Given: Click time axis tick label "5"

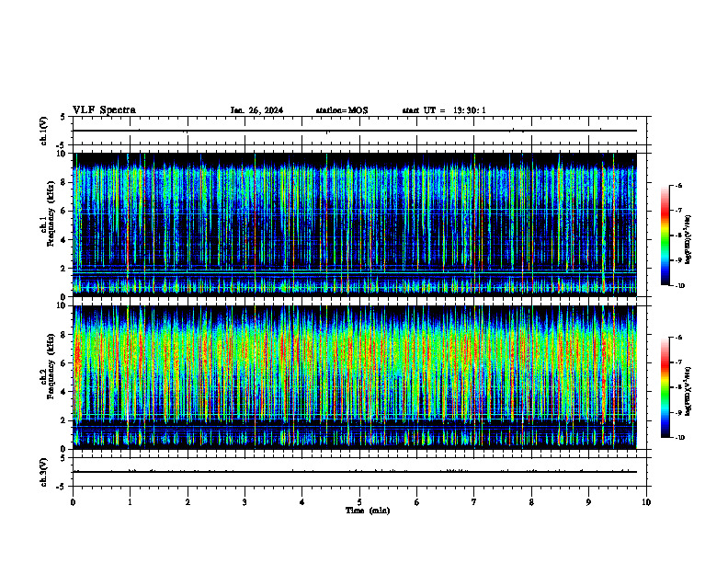Looking at the screenshot, I should (x=359, y=502).
